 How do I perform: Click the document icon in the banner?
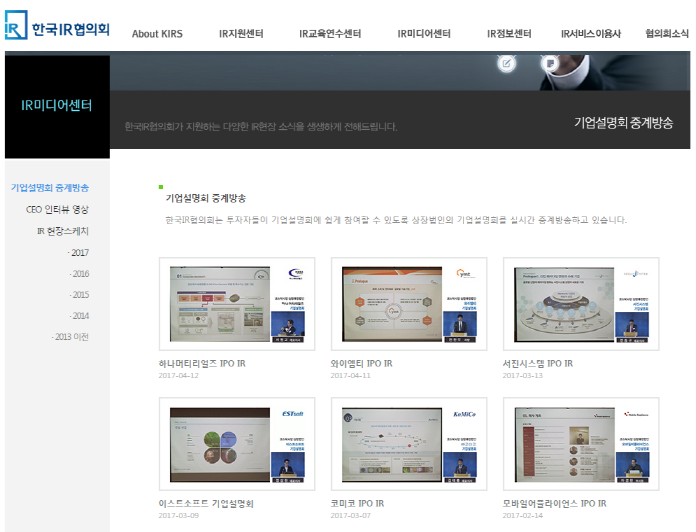[550, 63]
